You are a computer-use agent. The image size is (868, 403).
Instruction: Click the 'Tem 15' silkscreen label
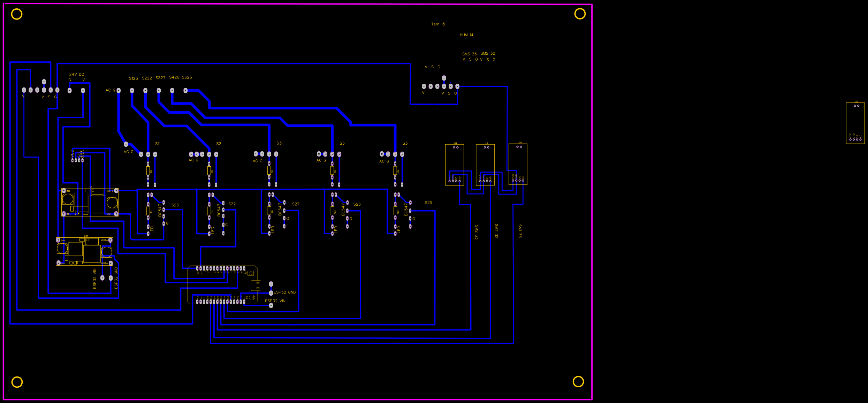click(x=438, y=24)
